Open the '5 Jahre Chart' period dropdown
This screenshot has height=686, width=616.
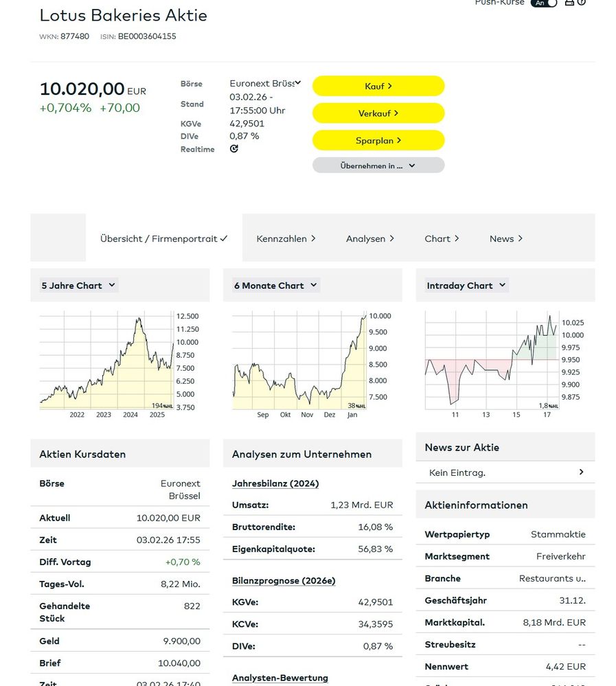pos(79,285)
